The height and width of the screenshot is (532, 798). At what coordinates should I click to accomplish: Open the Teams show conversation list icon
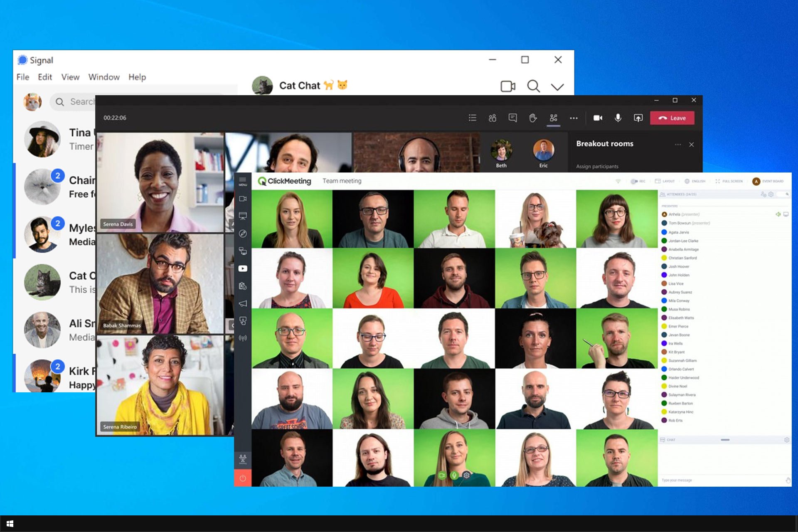(473, 118)
